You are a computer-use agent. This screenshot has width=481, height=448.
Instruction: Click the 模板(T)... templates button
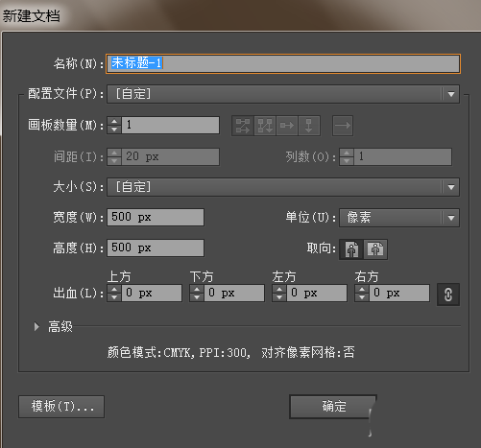61,407
